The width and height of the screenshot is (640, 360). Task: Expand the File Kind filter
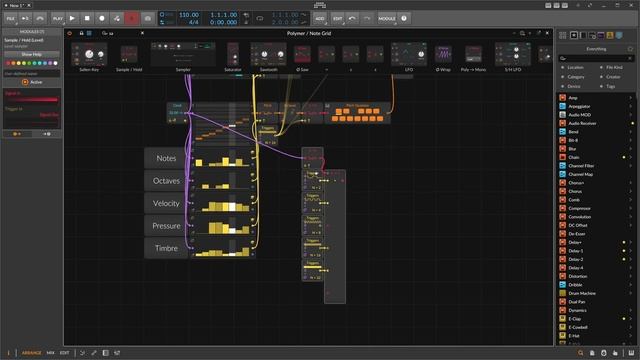[614, 67]
